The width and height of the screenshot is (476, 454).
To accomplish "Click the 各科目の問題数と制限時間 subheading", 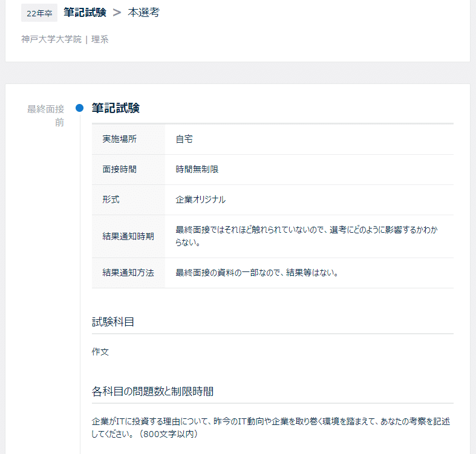I will 152,392.
